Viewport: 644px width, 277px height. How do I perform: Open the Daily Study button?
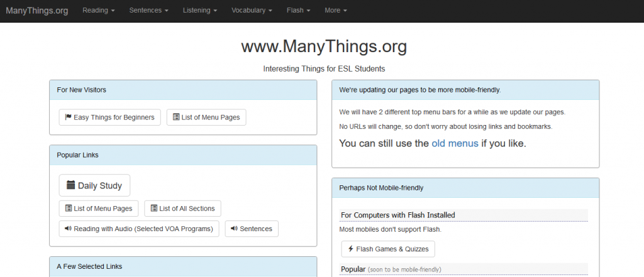coord(94,185)
